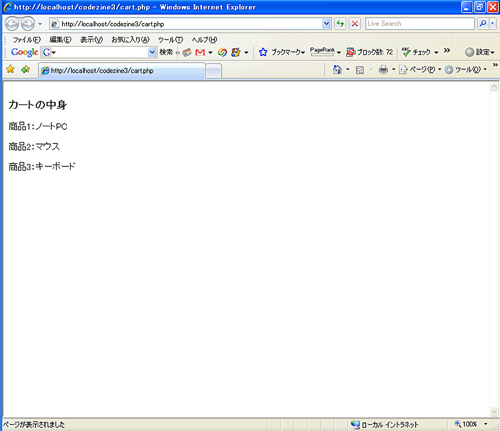Click the Google toolbar logo
This screenshot has height=431, width=500.
(24, 52)
